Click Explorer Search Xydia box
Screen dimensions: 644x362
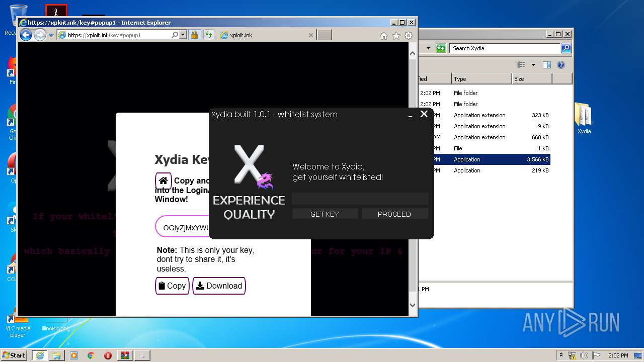[x=505, y=48]
